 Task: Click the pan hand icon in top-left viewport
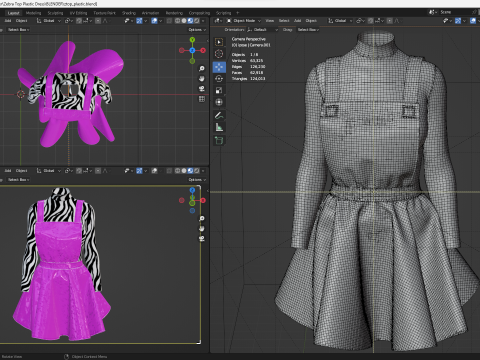(x=202, y=79)
